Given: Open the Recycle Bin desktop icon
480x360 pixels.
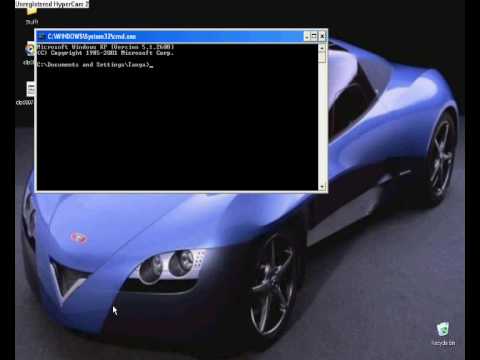Looking at the screenshot, I should point(443,329).
